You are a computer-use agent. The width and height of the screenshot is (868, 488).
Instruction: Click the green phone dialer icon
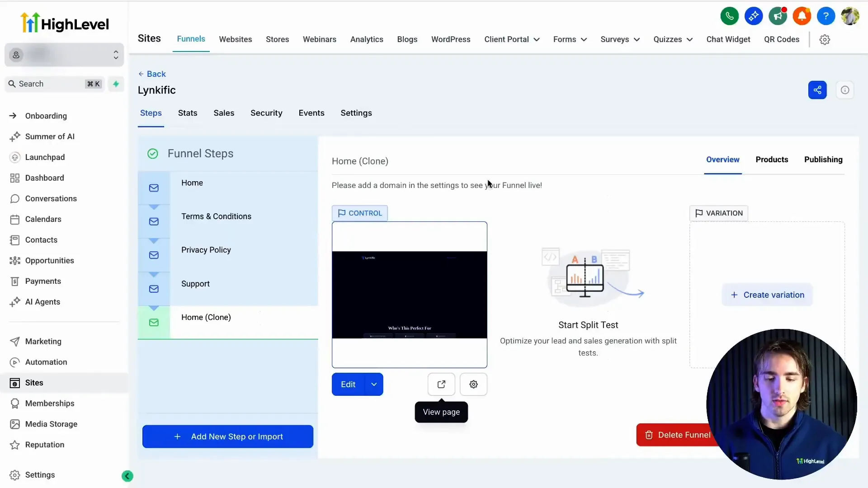pyautogui.click(x=729, y=16)
